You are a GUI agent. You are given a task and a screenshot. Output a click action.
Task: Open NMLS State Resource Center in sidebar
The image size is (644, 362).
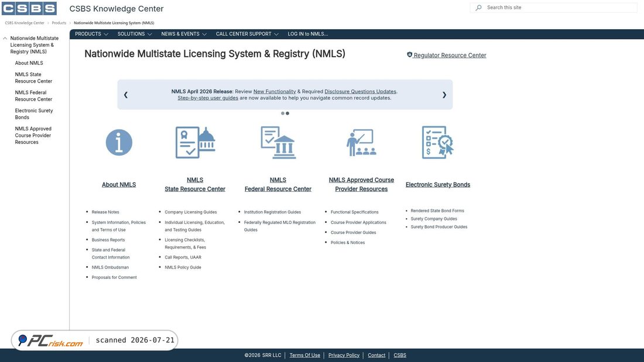pyautogui.click(x=33, y=78)
